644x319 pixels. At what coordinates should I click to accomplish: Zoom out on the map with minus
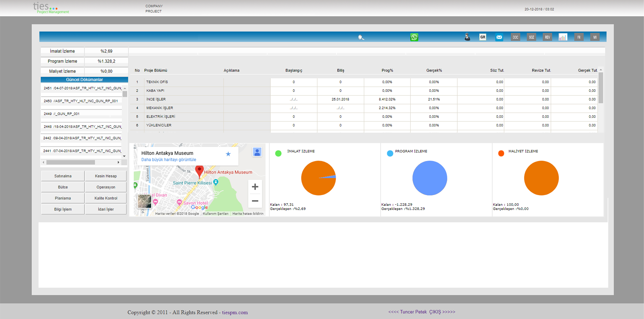pyautogui.click(x=255, y=201)
